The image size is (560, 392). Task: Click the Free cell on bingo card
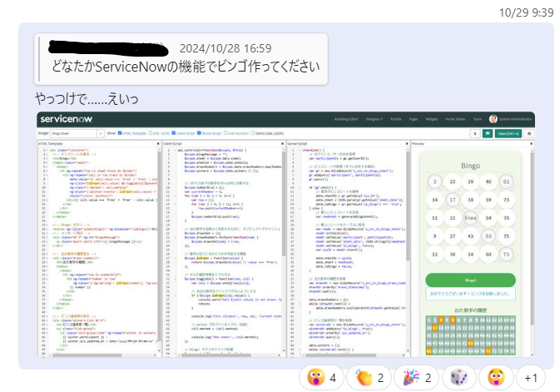470,218
